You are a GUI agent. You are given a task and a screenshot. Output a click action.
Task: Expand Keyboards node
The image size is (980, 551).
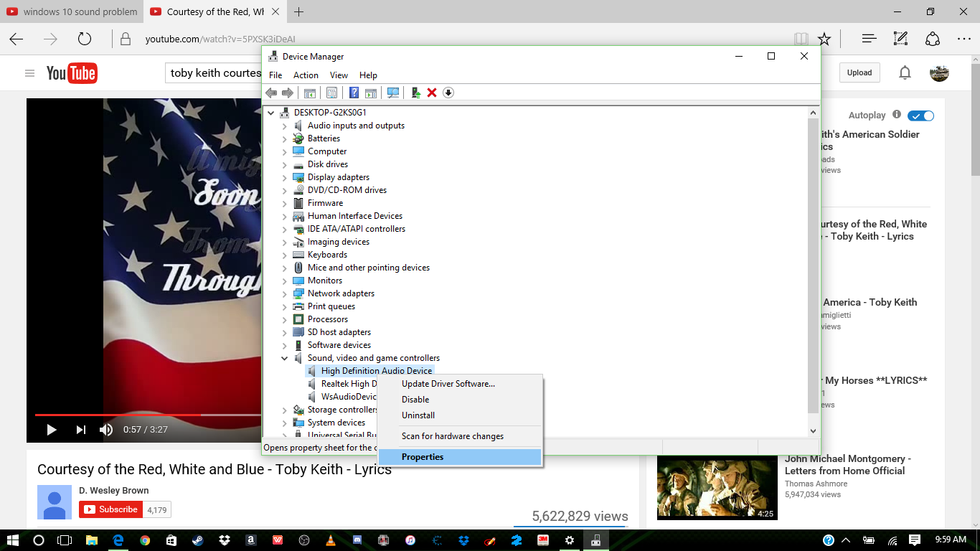(x=285, y=255)
